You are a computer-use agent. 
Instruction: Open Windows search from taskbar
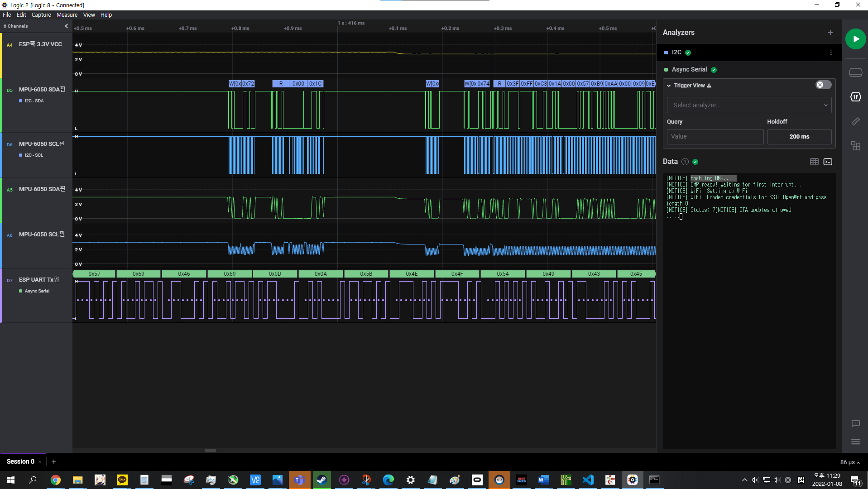click(33, 480)
